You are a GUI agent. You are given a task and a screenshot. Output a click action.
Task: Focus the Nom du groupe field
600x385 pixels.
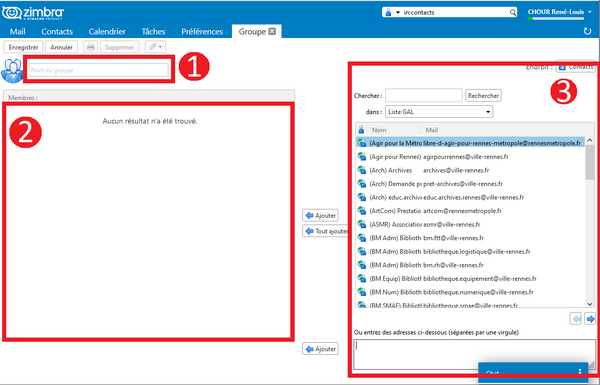point(99,70)
